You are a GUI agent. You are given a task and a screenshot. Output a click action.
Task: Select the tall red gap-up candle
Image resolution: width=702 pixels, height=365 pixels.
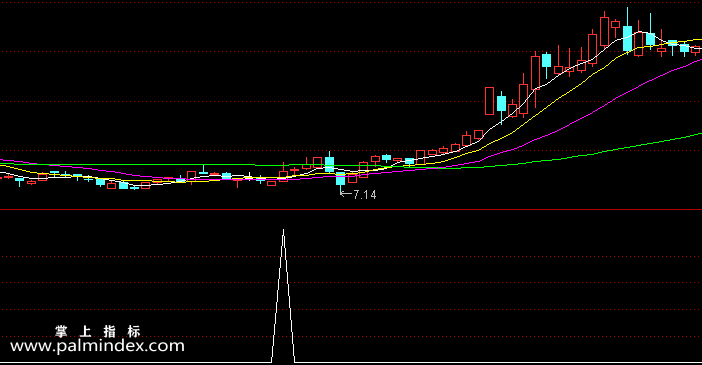click(x=489, y=101)
